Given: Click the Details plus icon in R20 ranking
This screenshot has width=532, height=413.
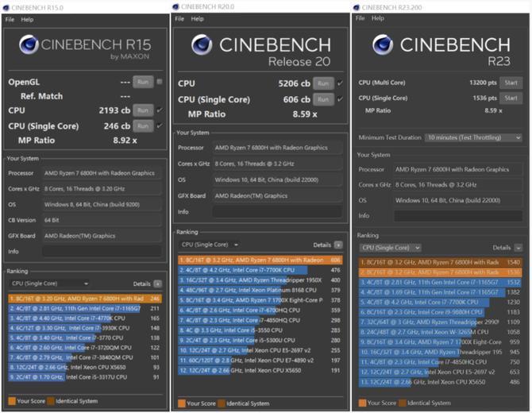Looking at the screenshot, I should [338, 245].
